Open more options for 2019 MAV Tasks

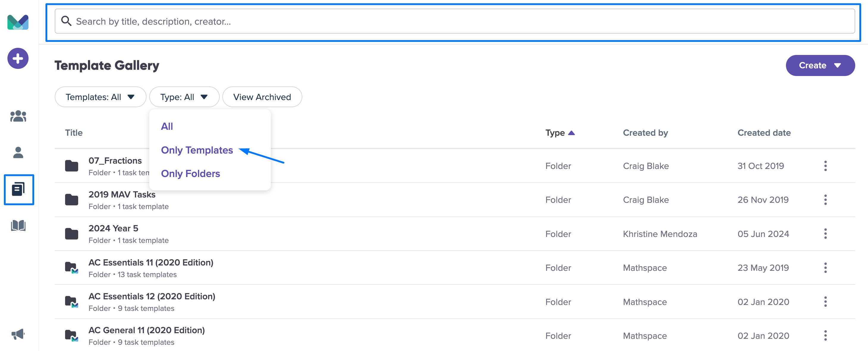pos(825,200)
